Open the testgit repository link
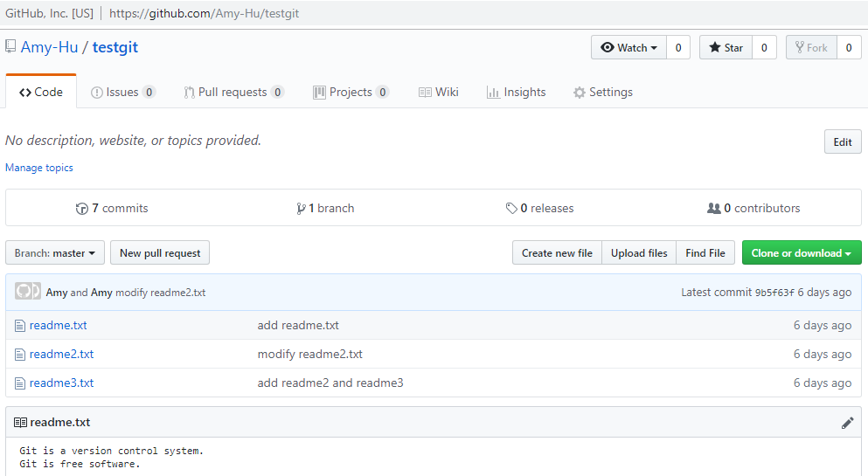 [115, 47]
